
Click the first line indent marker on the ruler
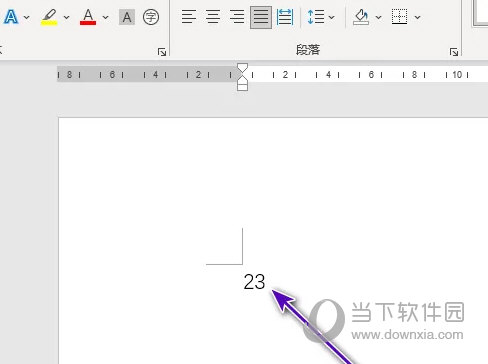(x=242, y=68)
